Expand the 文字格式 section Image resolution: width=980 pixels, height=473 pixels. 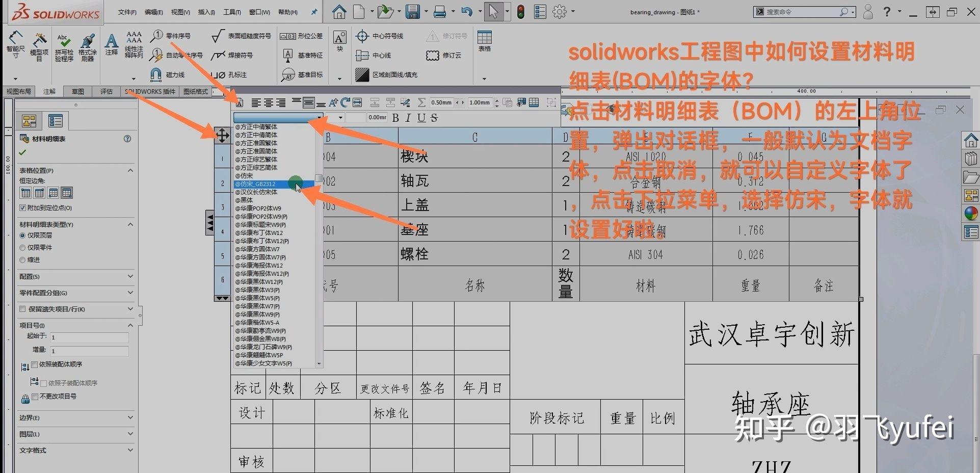coord(130,450)
